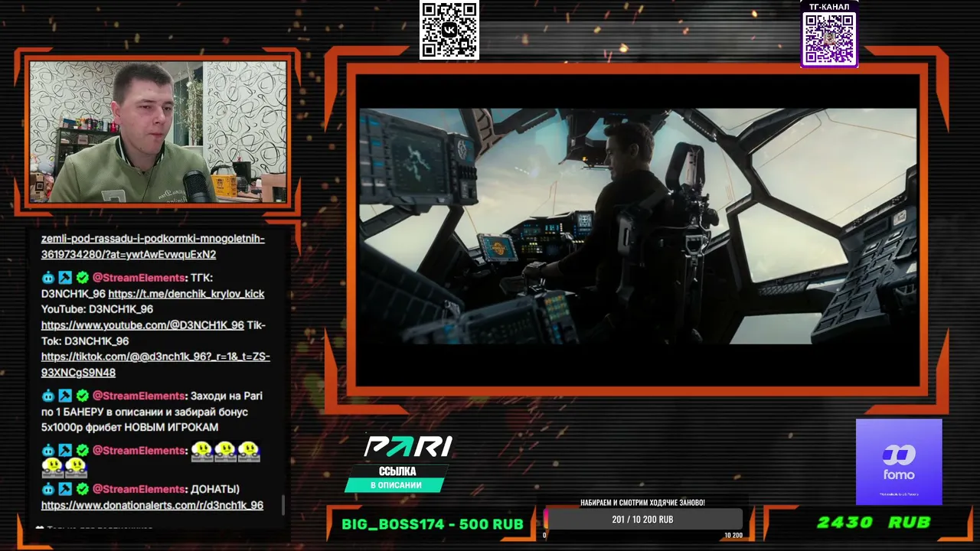Click @StreamElements username in the ДОНАТЫ message
Screen dimensions: 980x551
coord(139,489)
